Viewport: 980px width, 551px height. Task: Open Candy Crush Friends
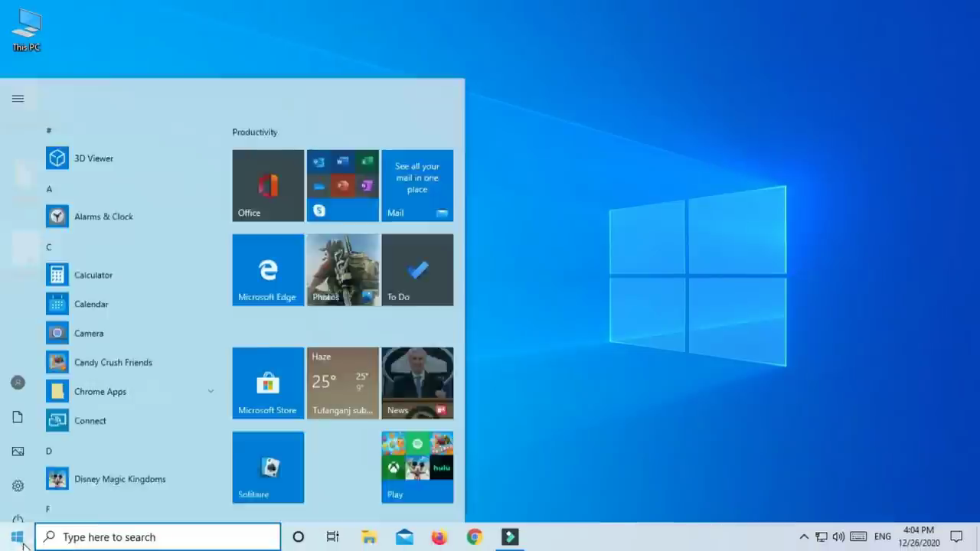coord(113,362)
